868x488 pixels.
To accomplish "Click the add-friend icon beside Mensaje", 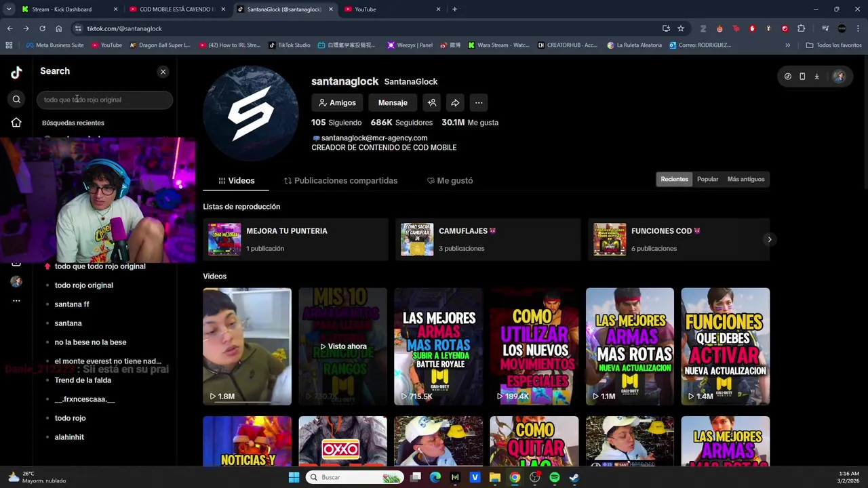I will (x=431, y=102).
